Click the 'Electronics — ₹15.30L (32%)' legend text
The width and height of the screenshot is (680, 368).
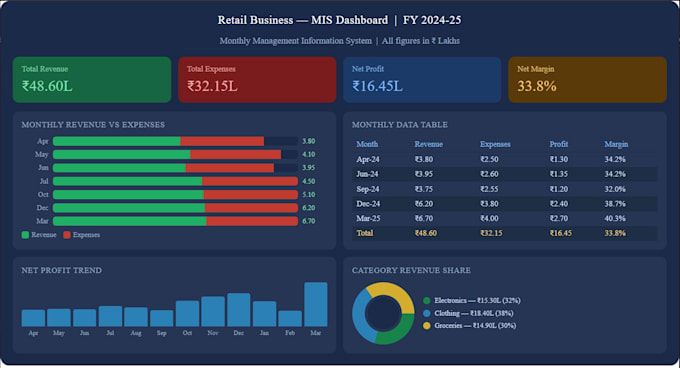coord(477,300)
